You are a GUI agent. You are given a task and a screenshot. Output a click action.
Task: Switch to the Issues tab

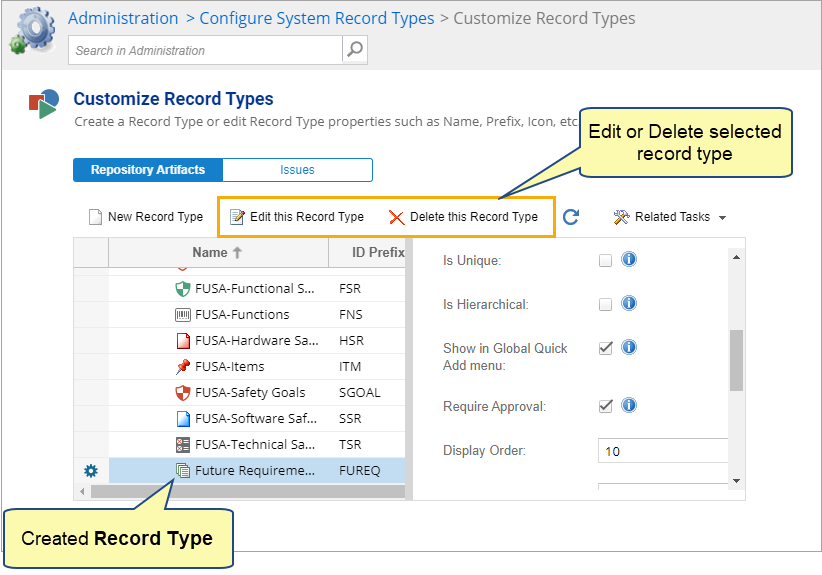coord(297,170)
